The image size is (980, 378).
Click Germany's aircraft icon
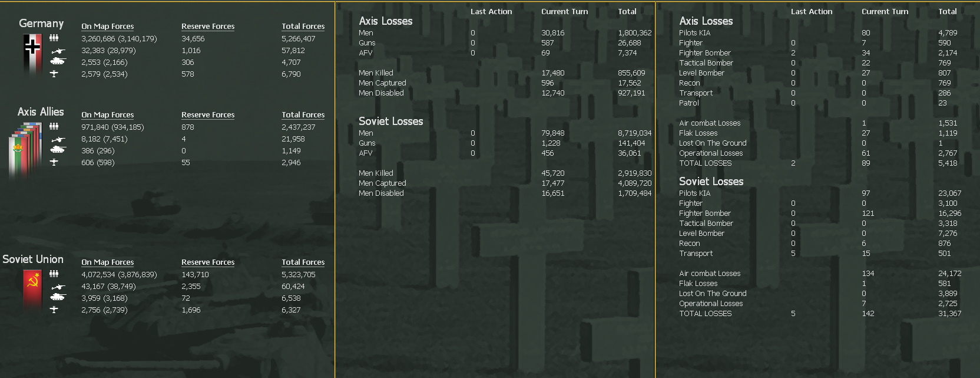(x=54, y=74)
